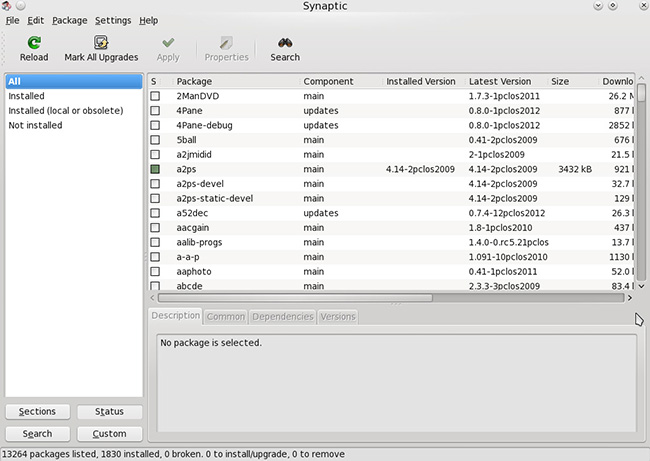This screenshot has height=461, width=650.
Task: Click the Search binoculars icon
Action: (285, 42)
